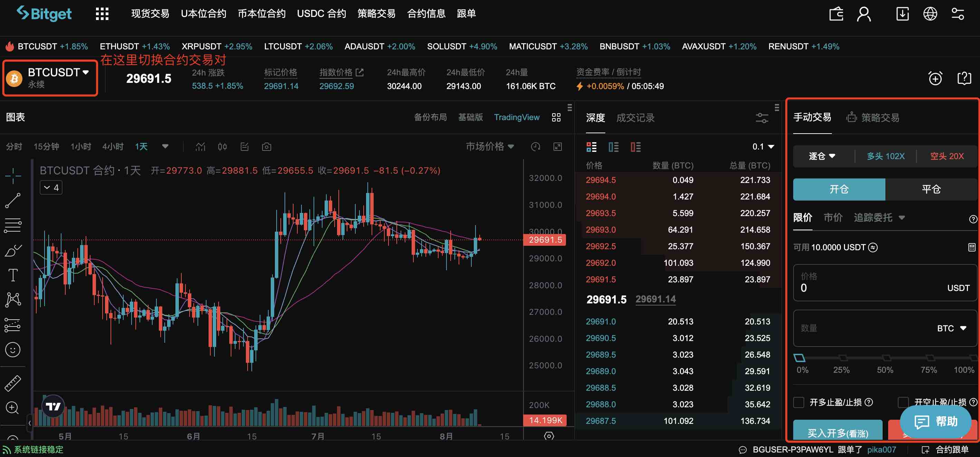The height and width of the screenshot is (457, 980).
Task: Take chart screenshot with camera icon
Action: point(267,147)
